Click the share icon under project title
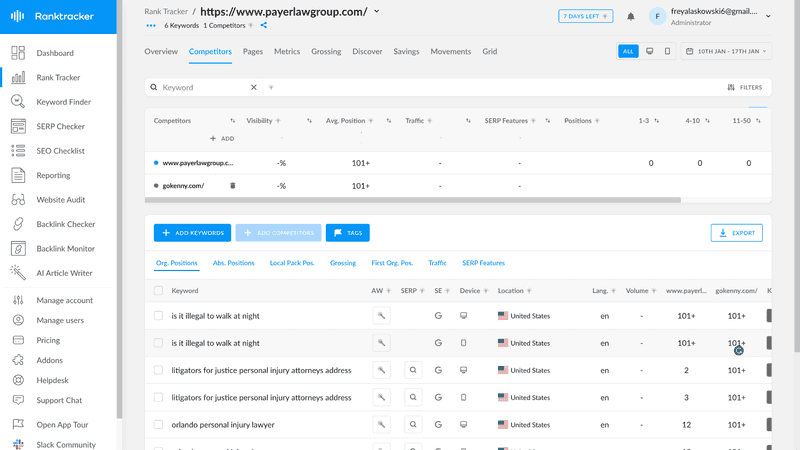This screenshot has height=450, width=800. (264, 26)
